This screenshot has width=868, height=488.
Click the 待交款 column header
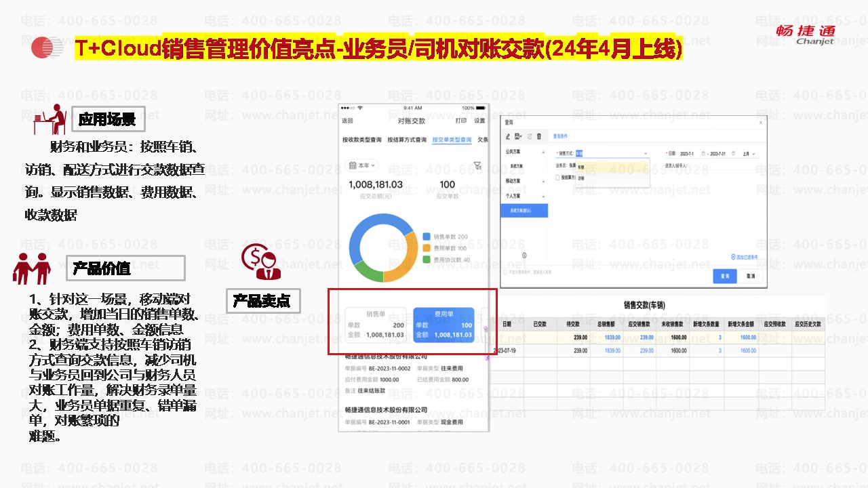pos(572,324)
